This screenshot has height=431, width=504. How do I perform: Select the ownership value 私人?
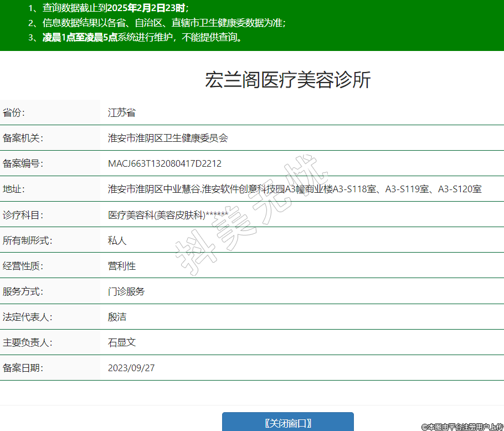click(x=117, y=240)
